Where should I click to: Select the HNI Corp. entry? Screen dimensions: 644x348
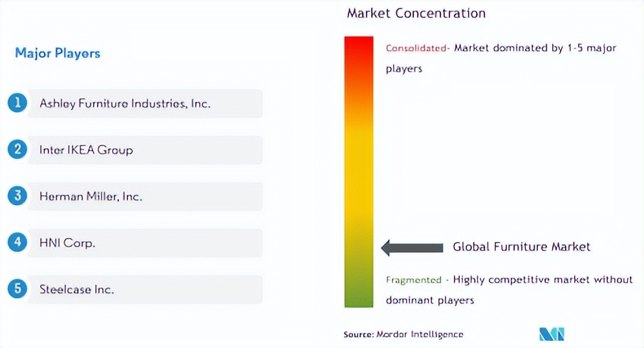point(67,243)
